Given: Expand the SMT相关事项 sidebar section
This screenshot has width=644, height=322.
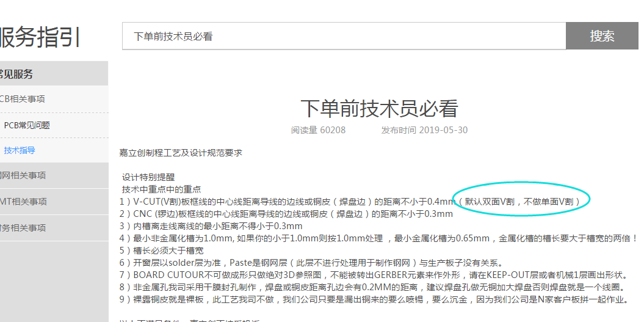Looking at the screenshot, I should [x=23, y=202].
